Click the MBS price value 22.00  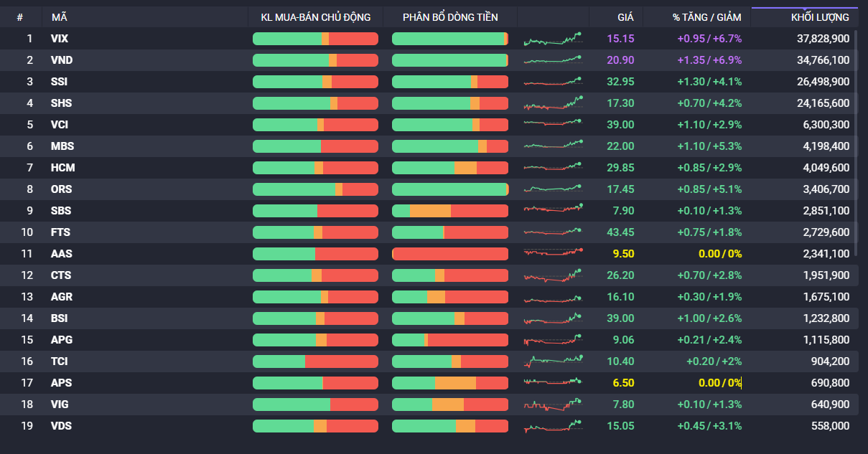(x=620, y=146)
